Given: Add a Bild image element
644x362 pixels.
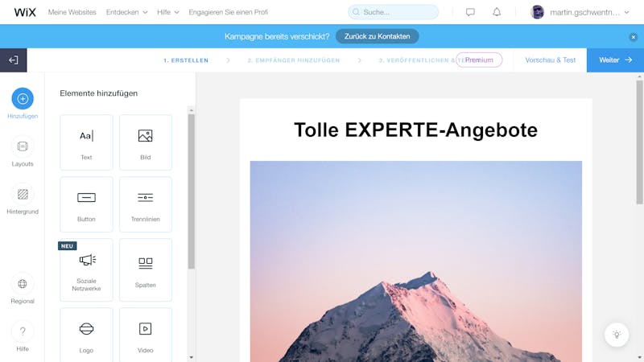Looking at the screenshot, I should pos(146,142).
